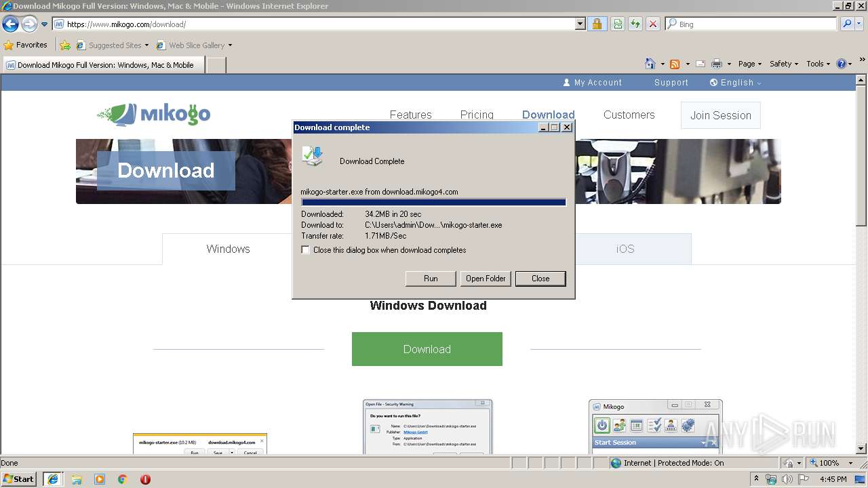The image size is (868, 488).
Task: Open the Pricing navigation item
Action: click(x=477, y=115)
